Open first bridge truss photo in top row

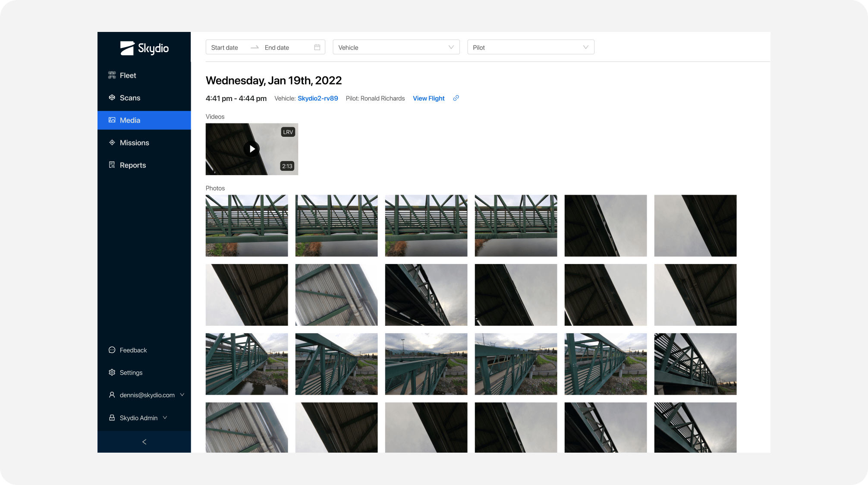[x=247, y=226]
